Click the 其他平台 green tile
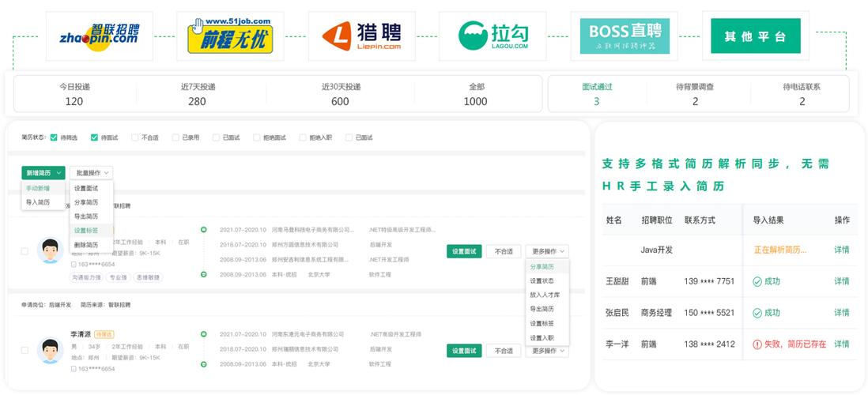This screenshot has width=868, height=395. click(x=756, y=36)
